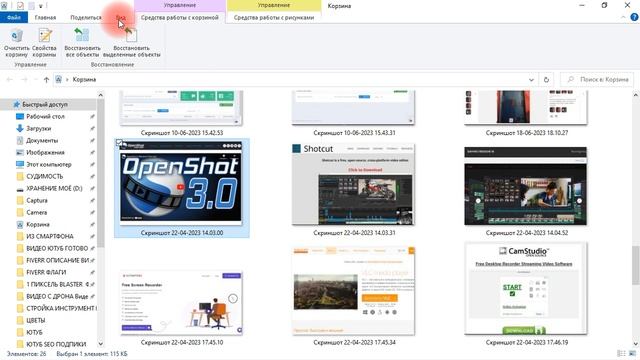Select the Shotcut screenshot thumbnail
This screenshot has height=360, width=640.
pos(353,184)
